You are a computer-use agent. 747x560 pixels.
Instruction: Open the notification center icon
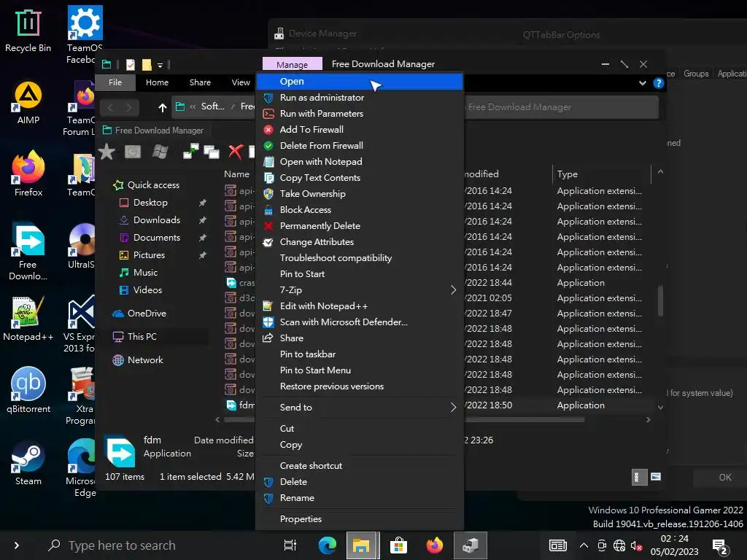pyautogui.click(x=719, y=547)
